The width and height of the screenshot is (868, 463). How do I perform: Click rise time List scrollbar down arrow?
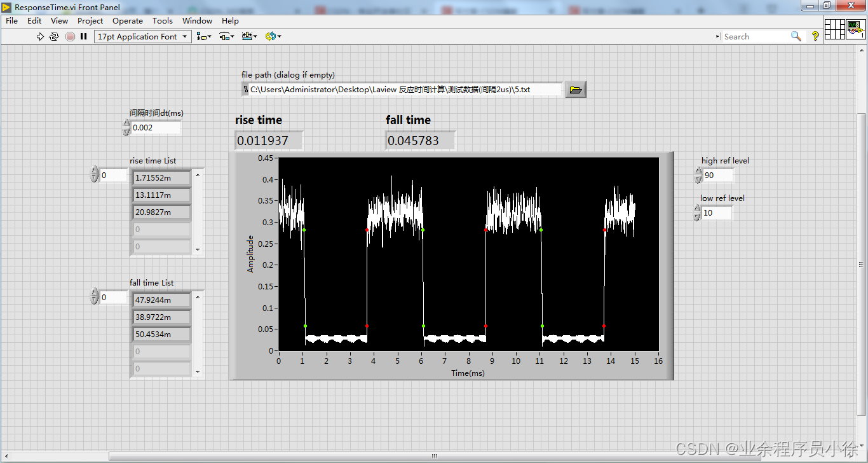point(198,250)
